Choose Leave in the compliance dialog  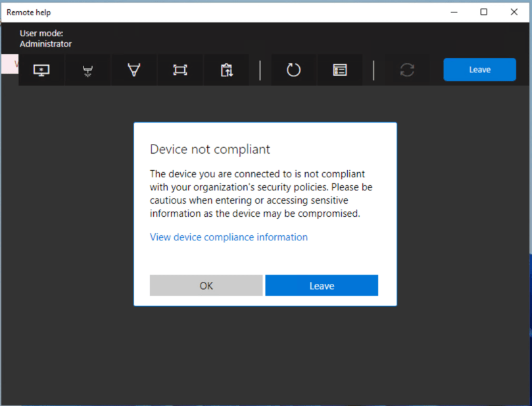click(322, 285)
